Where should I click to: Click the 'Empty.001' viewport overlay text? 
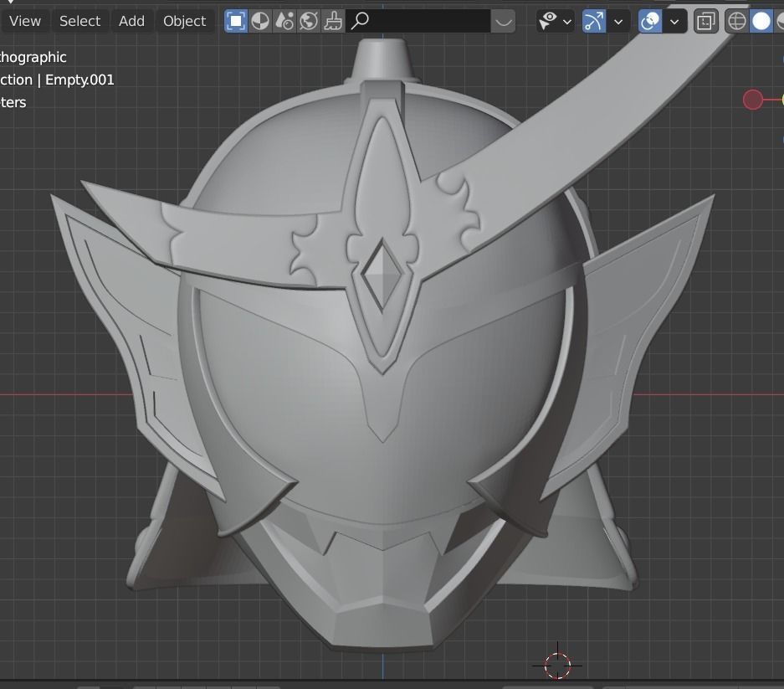(79, 80)
